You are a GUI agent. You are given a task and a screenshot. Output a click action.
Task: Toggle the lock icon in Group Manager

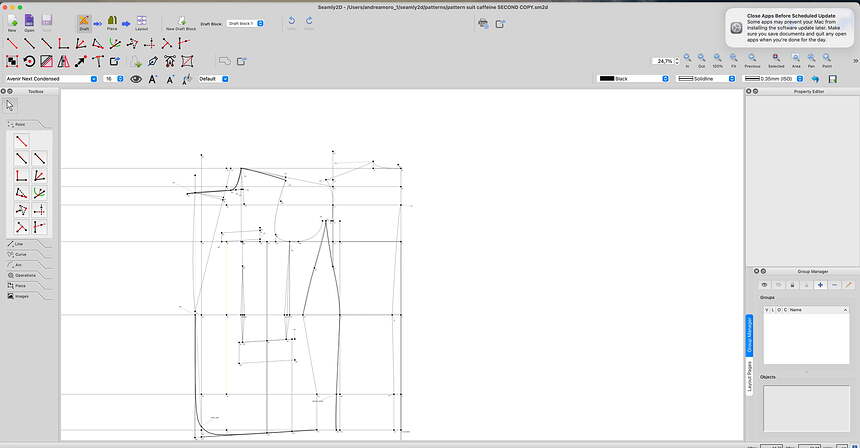(x=792, y=285)
